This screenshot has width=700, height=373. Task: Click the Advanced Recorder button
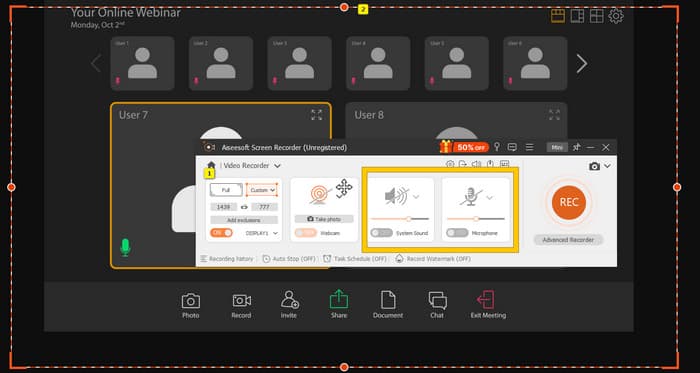tap(568, 240)
